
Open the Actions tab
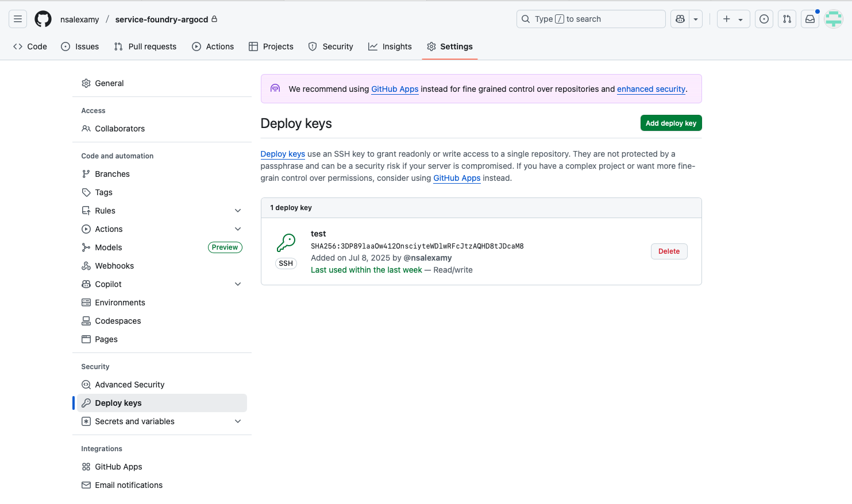[x=213, y=46]
